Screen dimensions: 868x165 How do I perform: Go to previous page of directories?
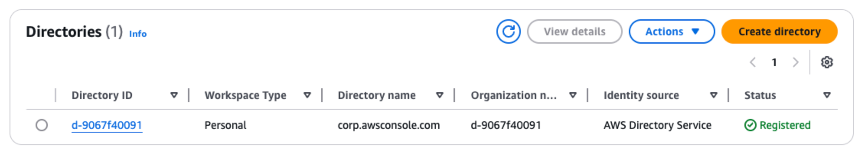752,62
